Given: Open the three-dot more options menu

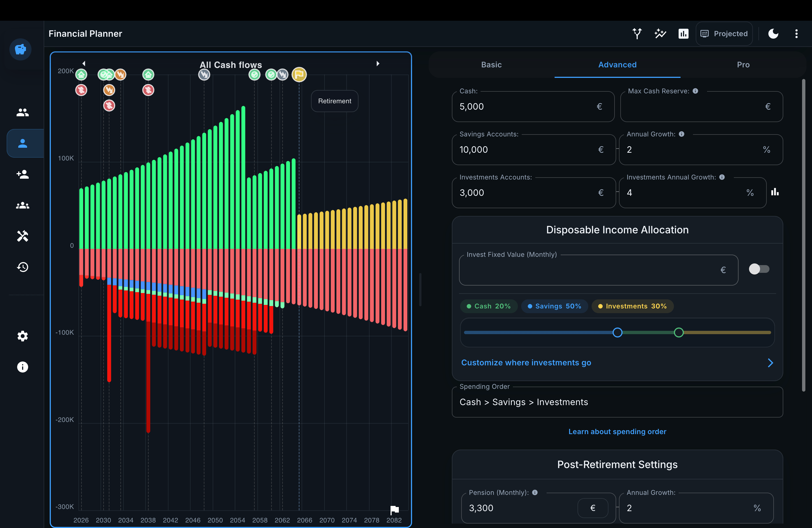Looking at the screenshot, I should tap(796, 33).
